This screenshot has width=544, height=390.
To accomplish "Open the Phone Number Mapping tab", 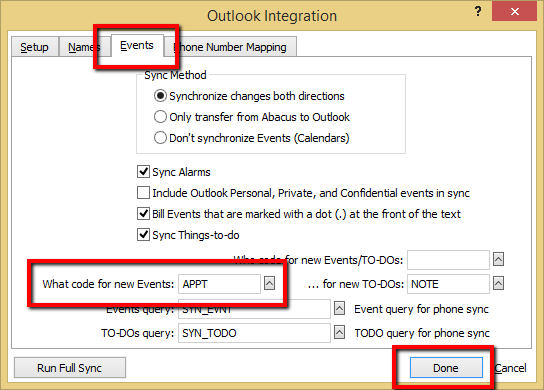I will [x=230, y=47].
